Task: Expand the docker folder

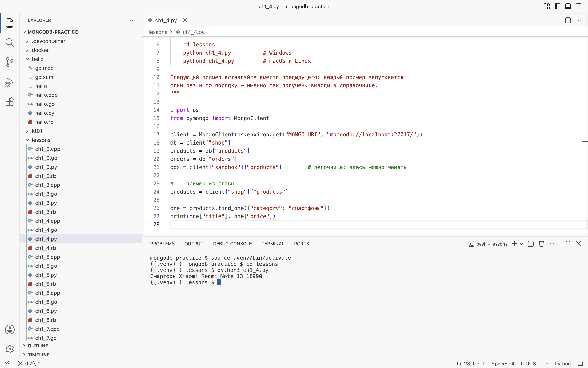Action: [x=81, y=50]
